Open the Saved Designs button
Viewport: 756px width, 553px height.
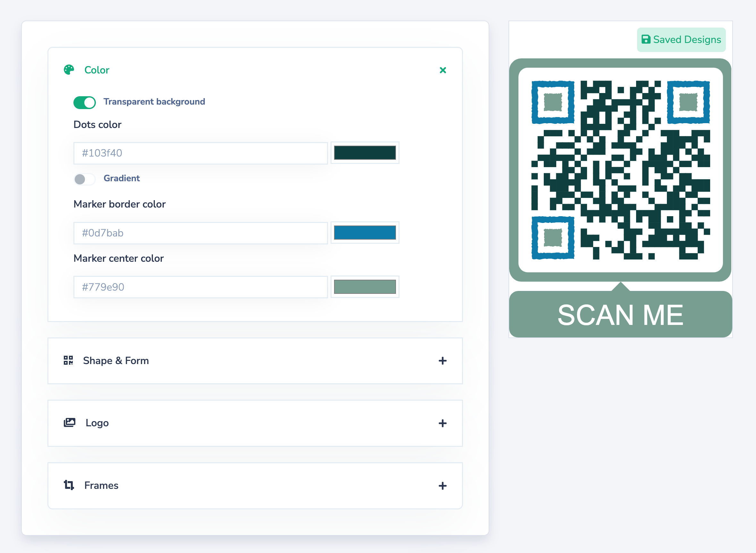click(681, 40)
